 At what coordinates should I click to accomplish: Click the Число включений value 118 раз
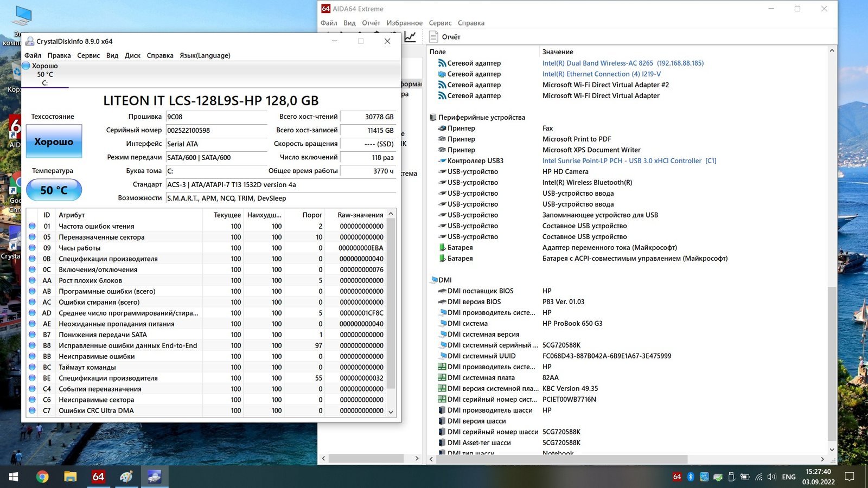368,157
